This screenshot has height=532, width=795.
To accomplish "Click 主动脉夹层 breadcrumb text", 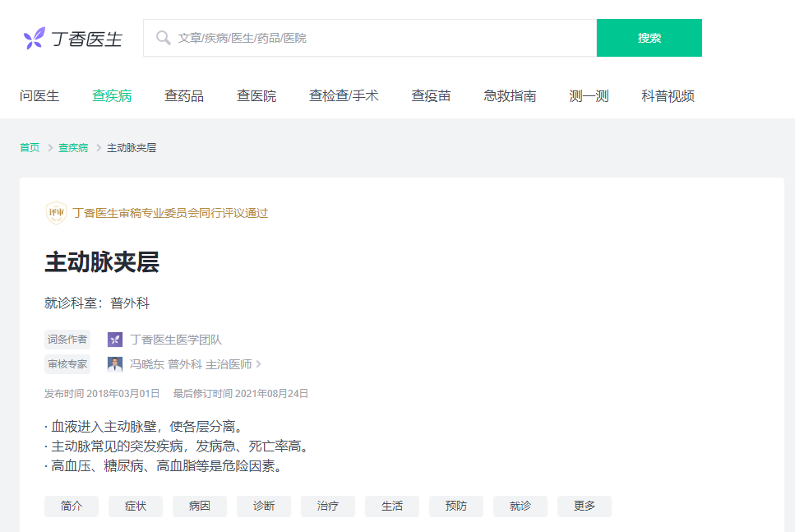I will [x=132, y=147].
